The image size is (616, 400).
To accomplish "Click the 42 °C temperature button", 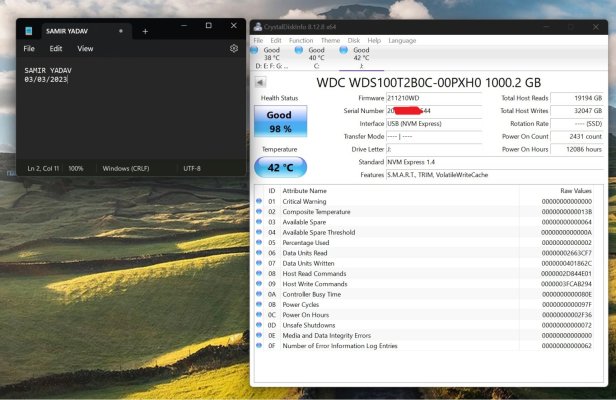I will point(280,167).
